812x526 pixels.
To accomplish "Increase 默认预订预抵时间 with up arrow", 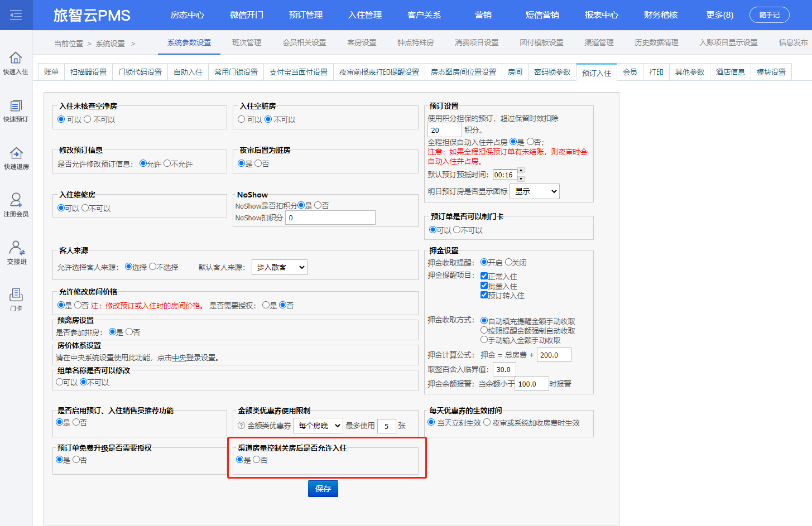I will coord(521,171).
